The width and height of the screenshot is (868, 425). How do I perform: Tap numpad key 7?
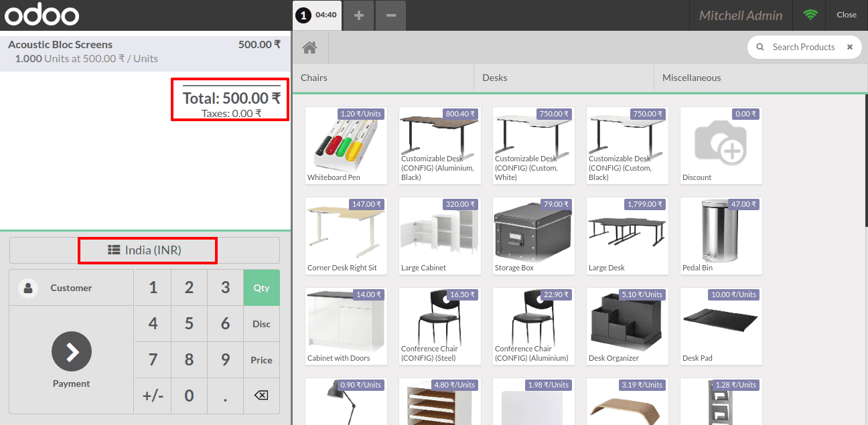tap(153, 360)
